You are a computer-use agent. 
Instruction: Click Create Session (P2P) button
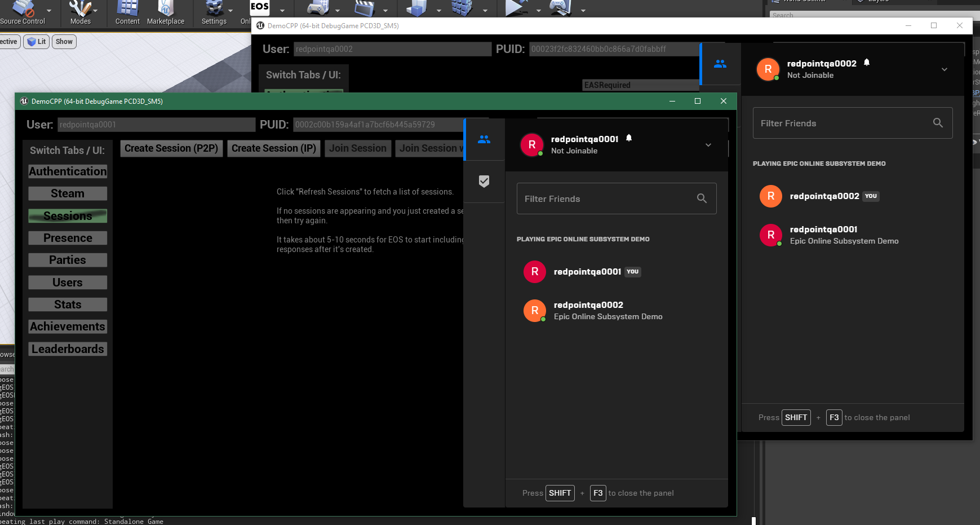tap(171, 148)
